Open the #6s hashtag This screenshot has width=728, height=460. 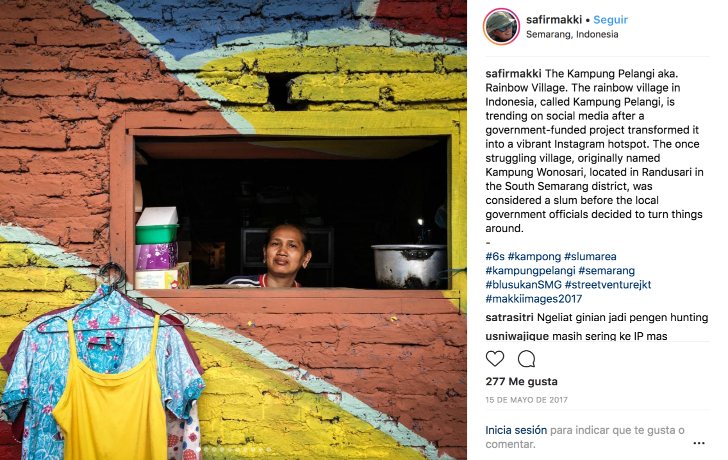pyautogui.click(x=495, y=257)
